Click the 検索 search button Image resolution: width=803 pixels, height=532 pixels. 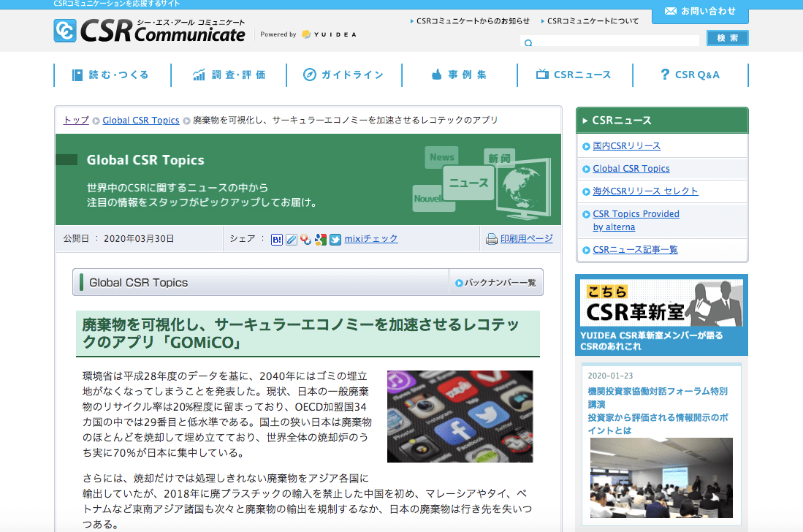point(727,38)
